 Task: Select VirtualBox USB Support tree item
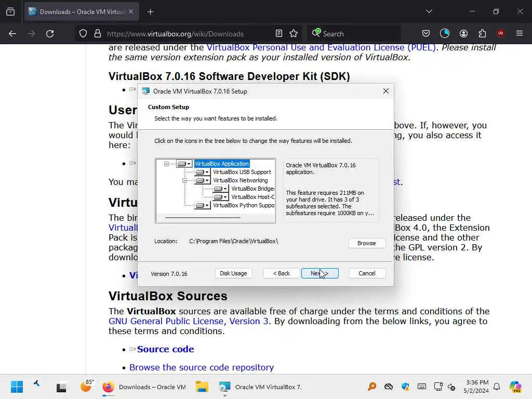tap(242, 172)
